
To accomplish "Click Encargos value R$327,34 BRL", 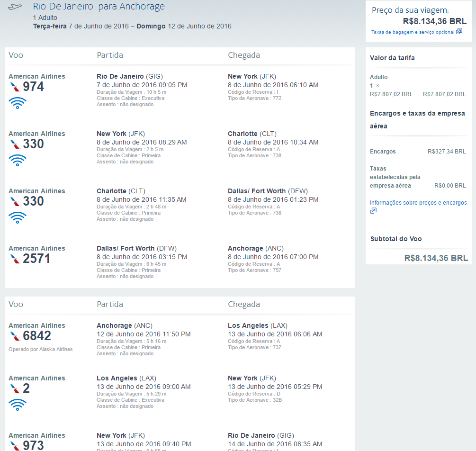I will [x=447, y=152].
